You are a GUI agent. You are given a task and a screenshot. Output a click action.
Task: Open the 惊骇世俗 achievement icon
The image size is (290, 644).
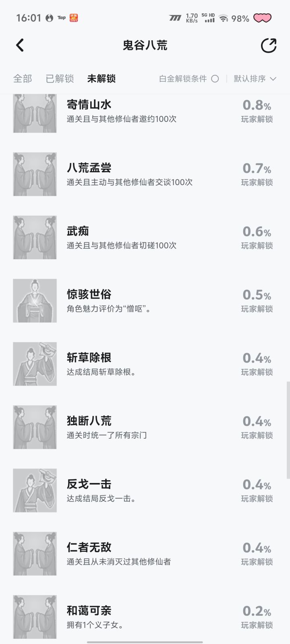pyautogui.click(x=35, y=301)
